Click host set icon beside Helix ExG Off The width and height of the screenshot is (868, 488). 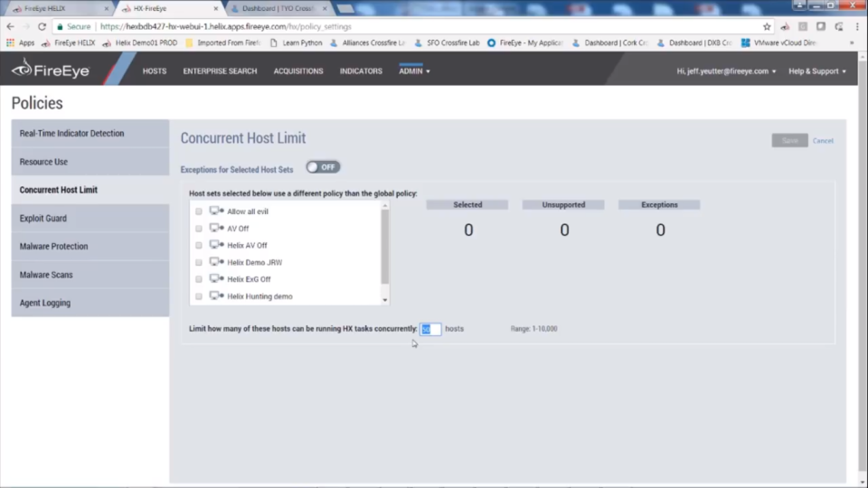point(216,279)
